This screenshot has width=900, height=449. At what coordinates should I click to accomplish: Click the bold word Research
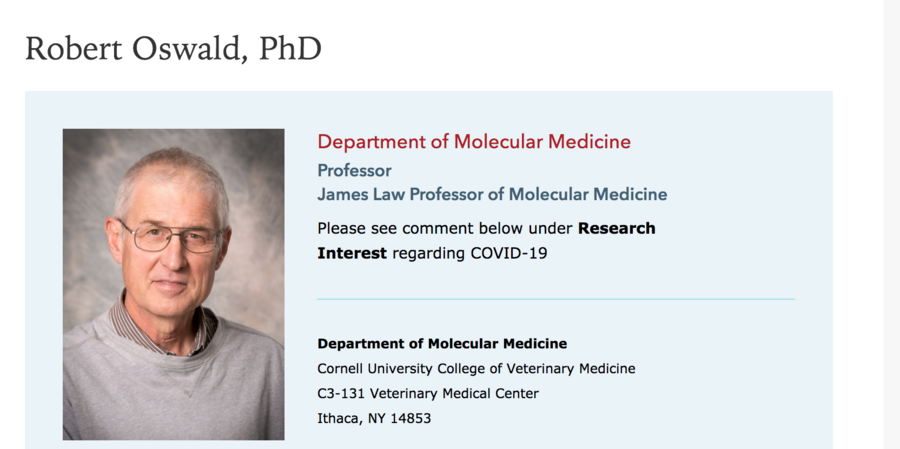point(616,228)
